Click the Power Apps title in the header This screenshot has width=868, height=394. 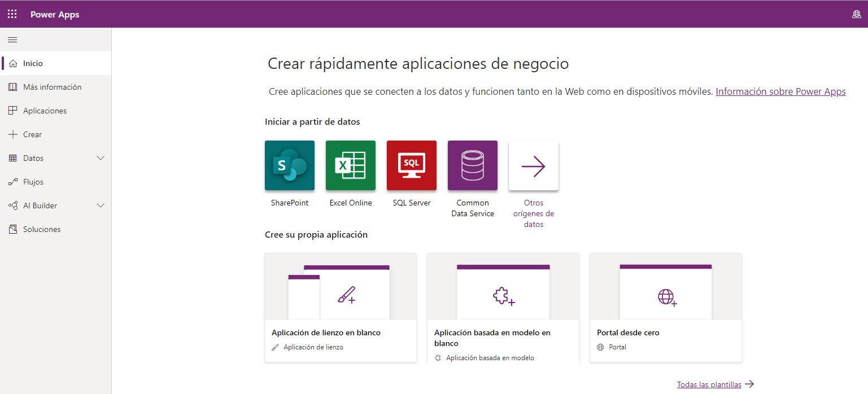coord(55,15)
